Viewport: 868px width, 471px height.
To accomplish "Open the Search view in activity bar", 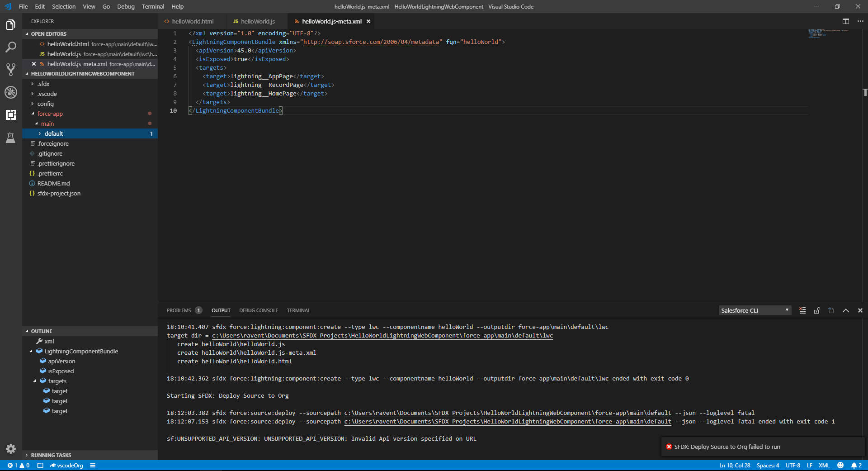I will click(x=11, y=47).
